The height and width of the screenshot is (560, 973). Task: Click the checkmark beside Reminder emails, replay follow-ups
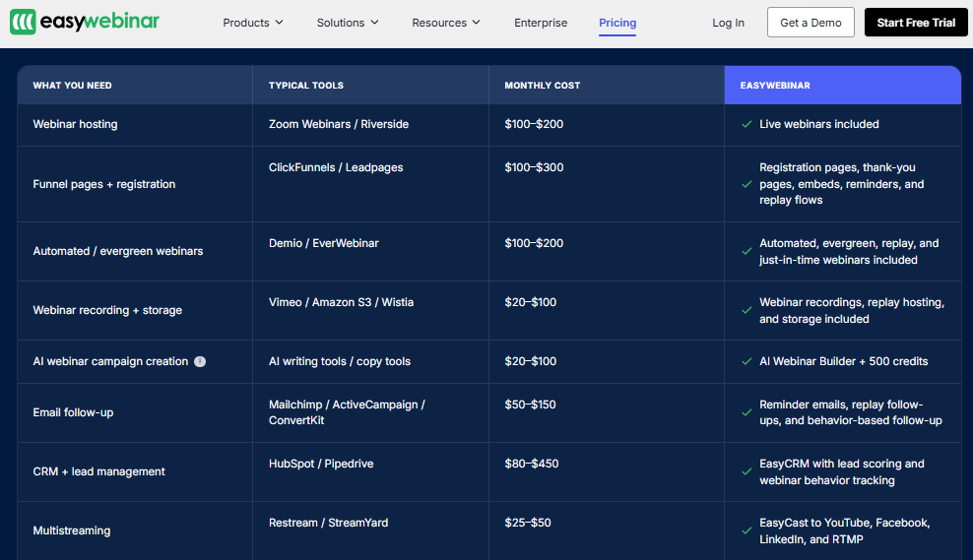tap(746, 412)
